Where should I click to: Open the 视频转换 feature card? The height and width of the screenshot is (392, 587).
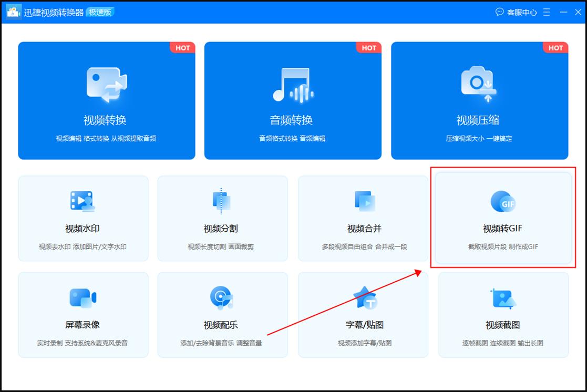point(107,101)
